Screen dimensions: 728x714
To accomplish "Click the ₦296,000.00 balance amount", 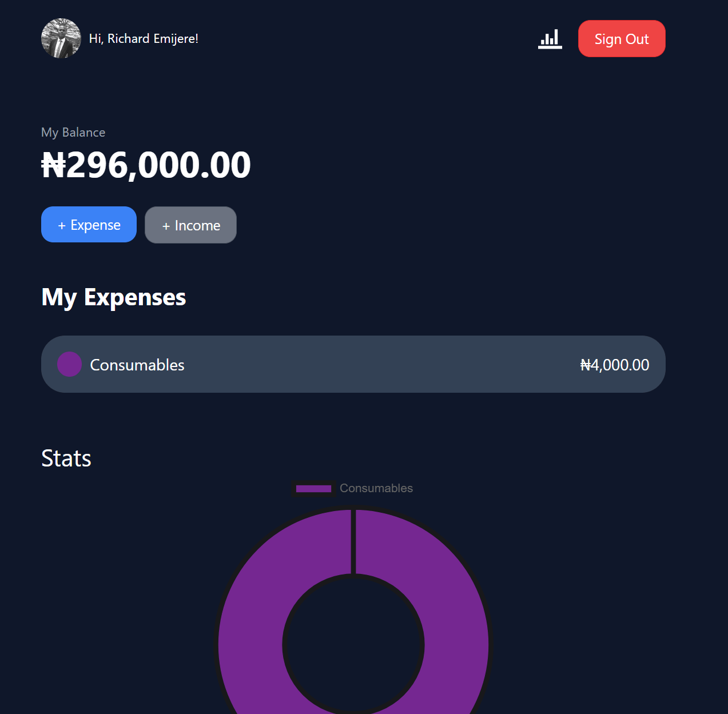I will [x=146, y=165].
